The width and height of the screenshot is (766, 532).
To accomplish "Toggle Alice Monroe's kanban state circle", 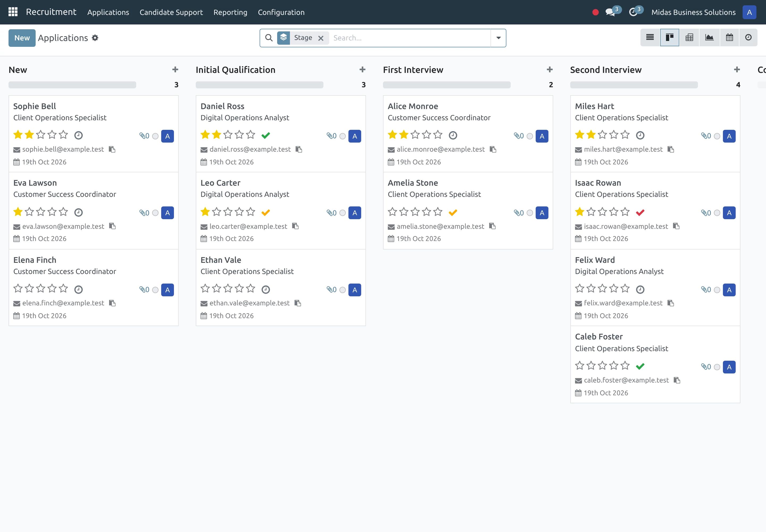I will 530,136.
